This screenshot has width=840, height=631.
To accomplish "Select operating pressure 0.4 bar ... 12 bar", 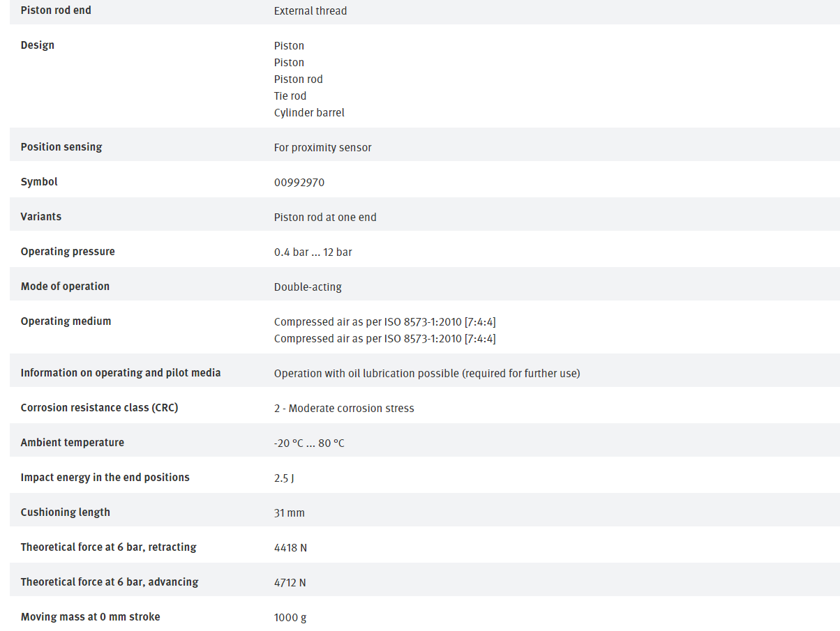I will [x=313, y=252].
